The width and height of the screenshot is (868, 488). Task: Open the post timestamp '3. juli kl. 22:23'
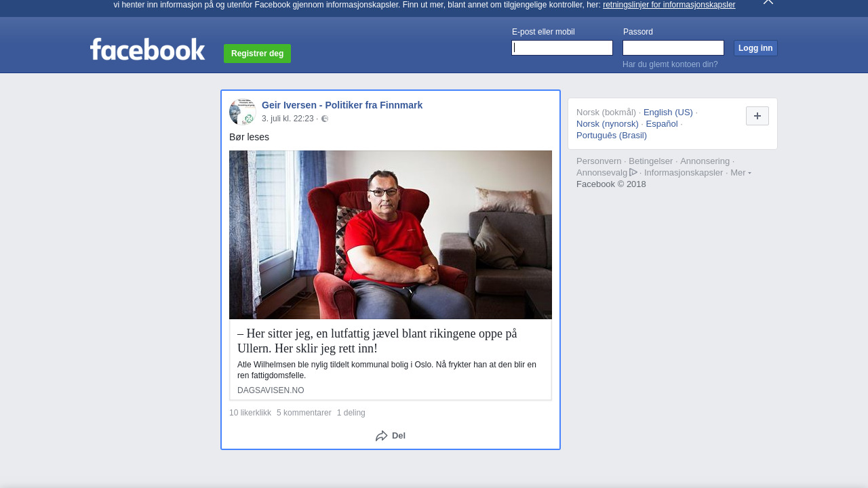[288, 119]
